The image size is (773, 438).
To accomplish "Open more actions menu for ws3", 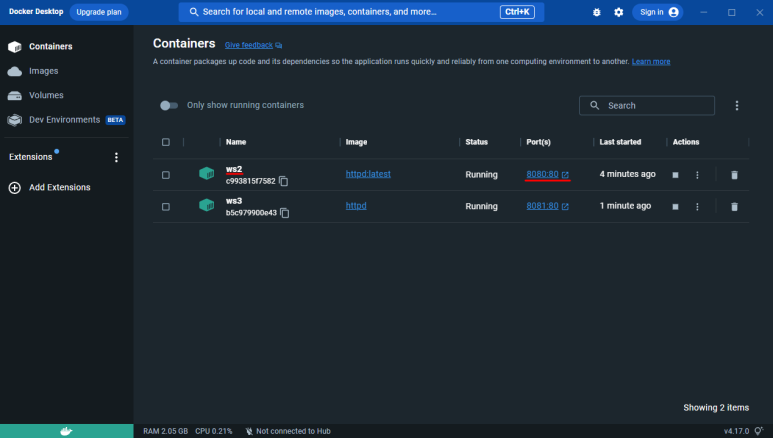I will 697,207.
